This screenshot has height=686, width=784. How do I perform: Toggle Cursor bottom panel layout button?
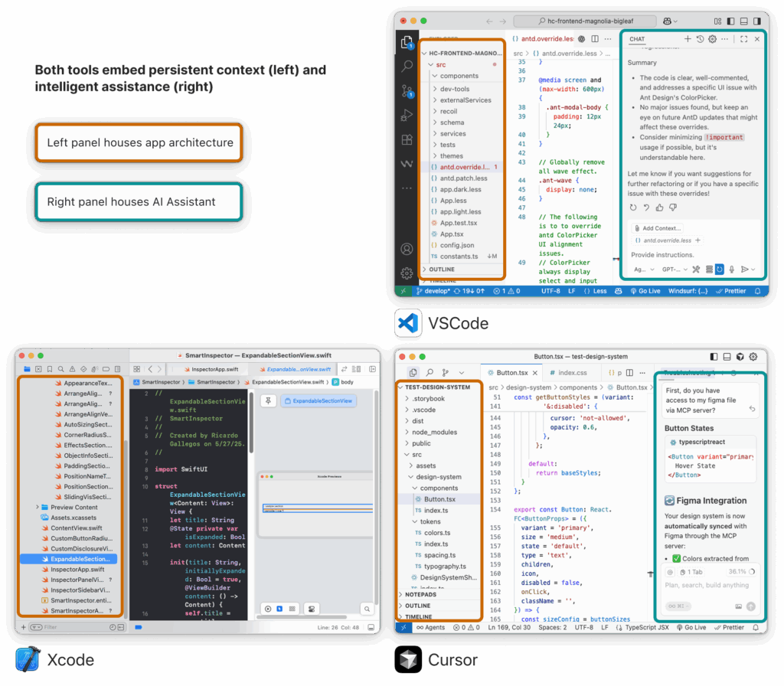(727, 357)
